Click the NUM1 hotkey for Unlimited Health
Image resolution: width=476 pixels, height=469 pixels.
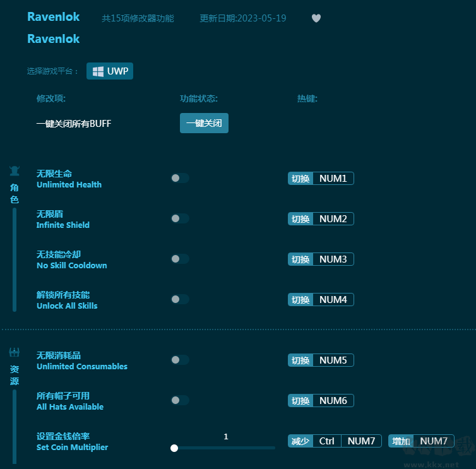point(333,178)
